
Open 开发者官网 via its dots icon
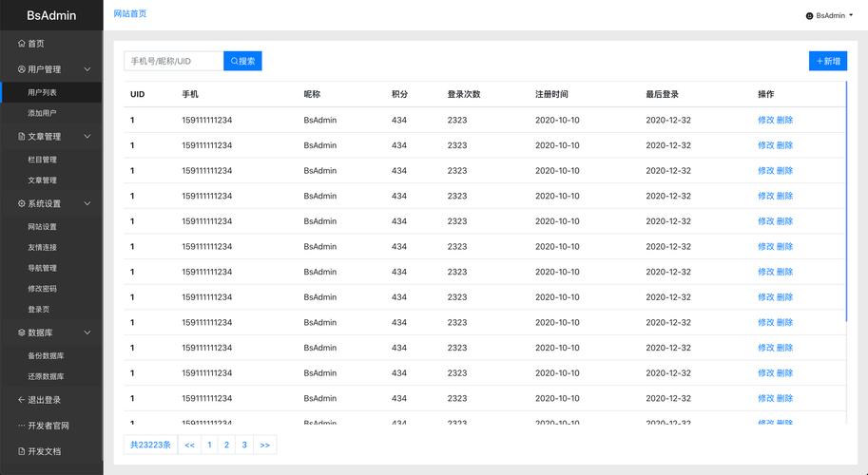point(22,426)
